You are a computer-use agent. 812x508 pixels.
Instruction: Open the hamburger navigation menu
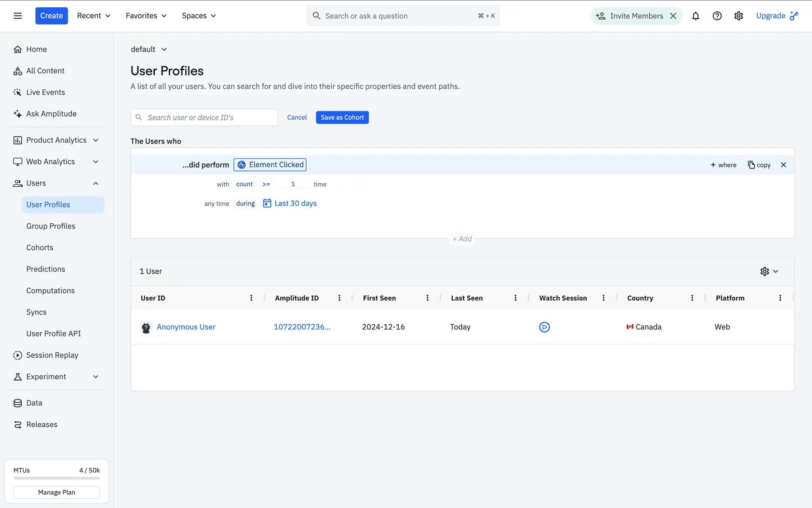coord(17,16)
